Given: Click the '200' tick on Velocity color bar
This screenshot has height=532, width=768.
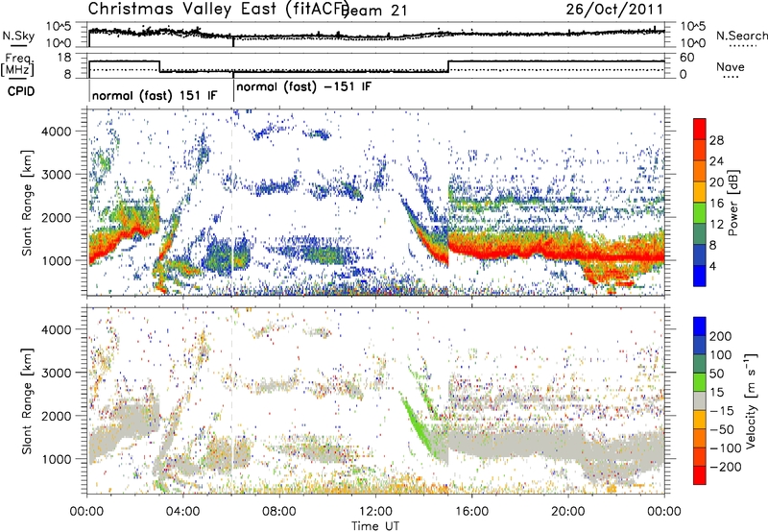Looking at the screenshot, I should click(721, 336).
